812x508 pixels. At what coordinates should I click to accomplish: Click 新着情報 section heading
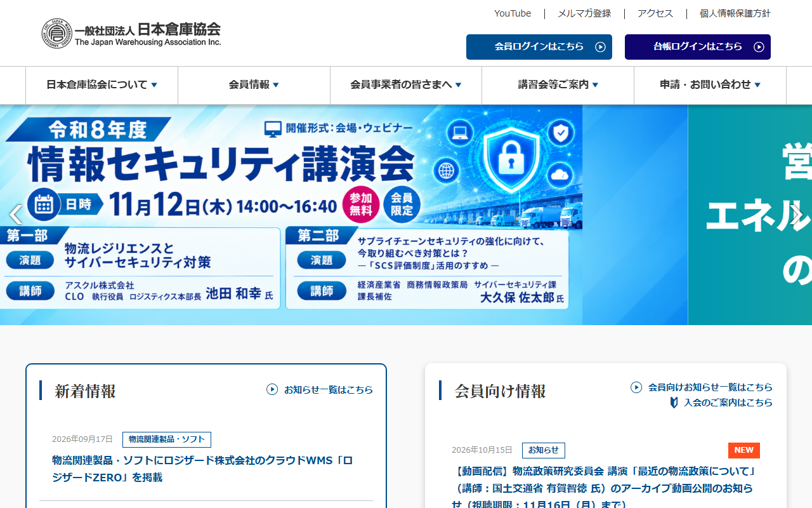pos(85,391)
